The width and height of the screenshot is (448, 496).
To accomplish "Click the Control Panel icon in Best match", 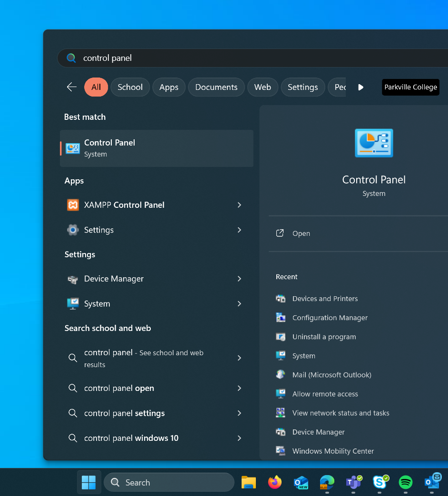I will pos(73,148).
